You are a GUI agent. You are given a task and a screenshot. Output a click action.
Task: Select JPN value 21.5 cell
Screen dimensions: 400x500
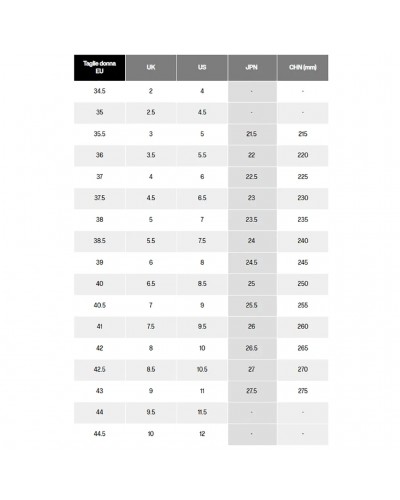coord(252,134)
